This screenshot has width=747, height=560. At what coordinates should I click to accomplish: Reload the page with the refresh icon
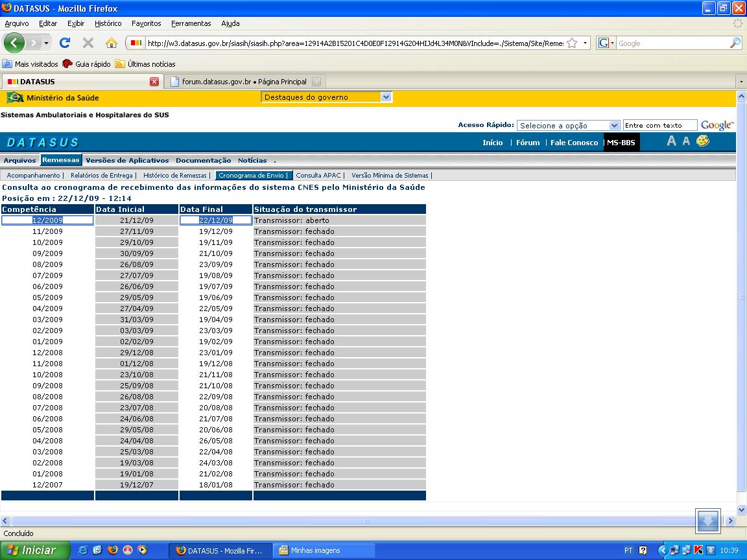(65, 43)
